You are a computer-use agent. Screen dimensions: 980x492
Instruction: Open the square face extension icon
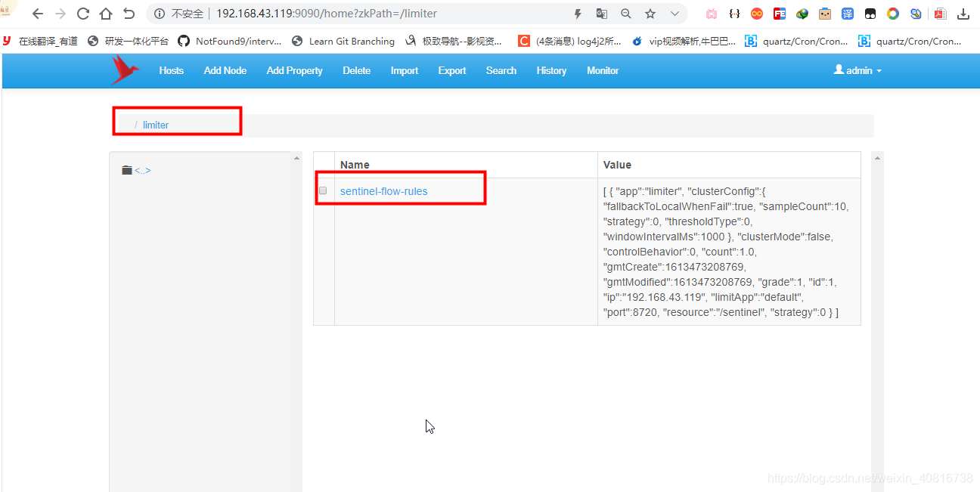point(825,14)
